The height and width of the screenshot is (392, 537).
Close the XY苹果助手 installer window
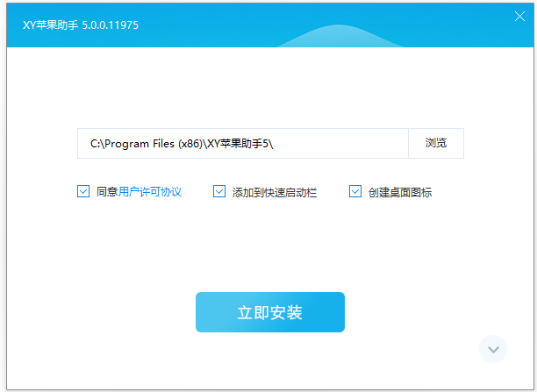519,18
